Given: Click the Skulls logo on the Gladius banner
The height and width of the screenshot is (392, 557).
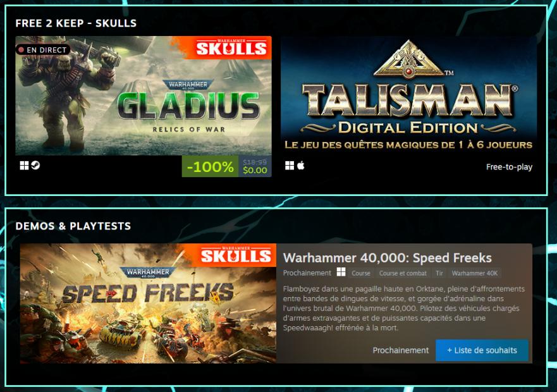Looking at the screenshot, I should [x=231, y=48].
